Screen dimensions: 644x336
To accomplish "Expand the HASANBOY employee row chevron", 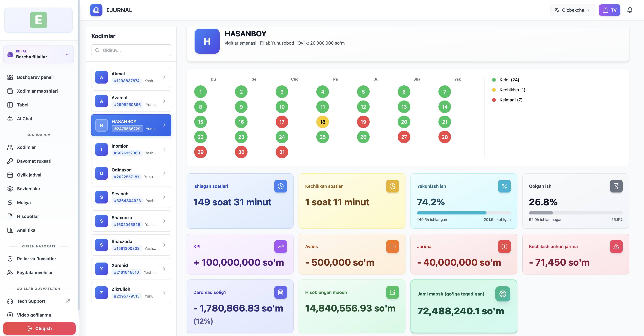I will (164, 125).
